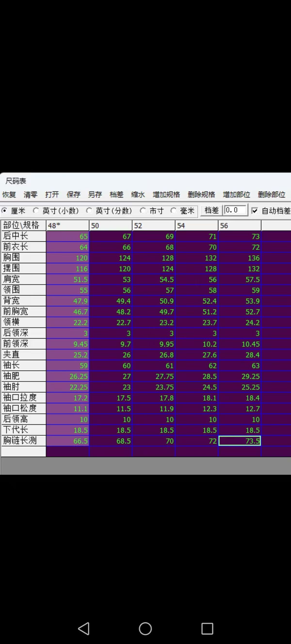291x644 pixels.
Task: Choose 清零 in the menu bar
Action: click(31, 195)
